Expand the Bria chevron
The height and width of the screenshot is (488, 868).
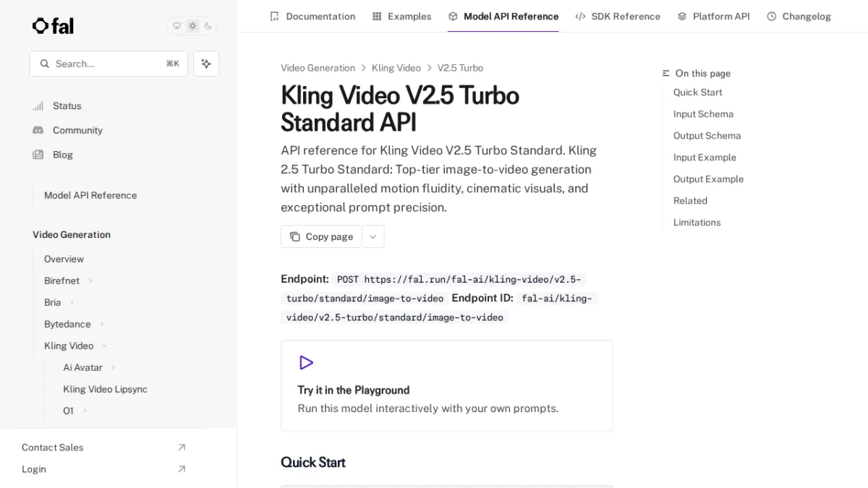72,302
